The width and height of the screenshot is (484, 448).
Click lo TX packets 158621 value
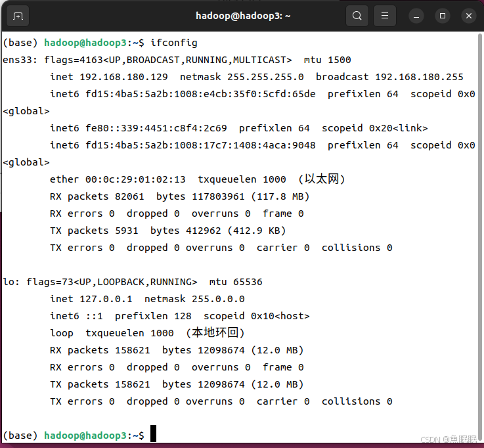point(133,384)
